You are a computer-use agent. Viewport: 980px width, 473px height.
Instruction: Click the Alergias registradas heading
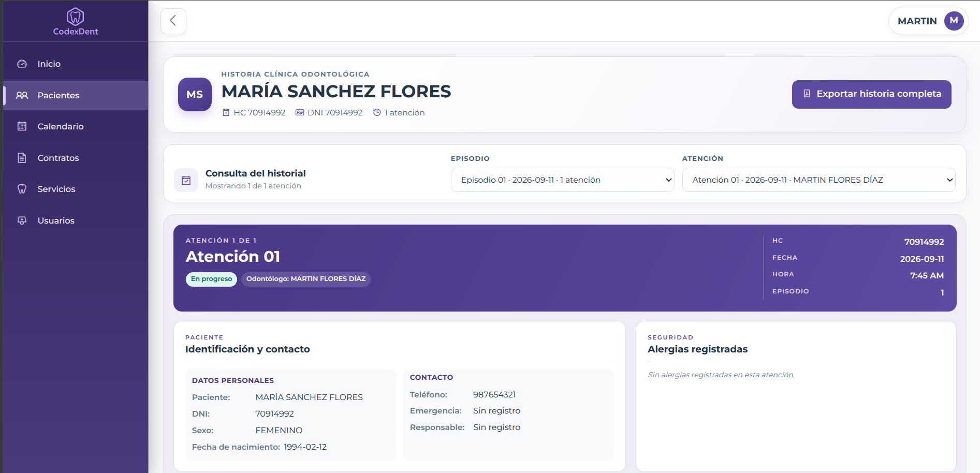click(697, 349)
